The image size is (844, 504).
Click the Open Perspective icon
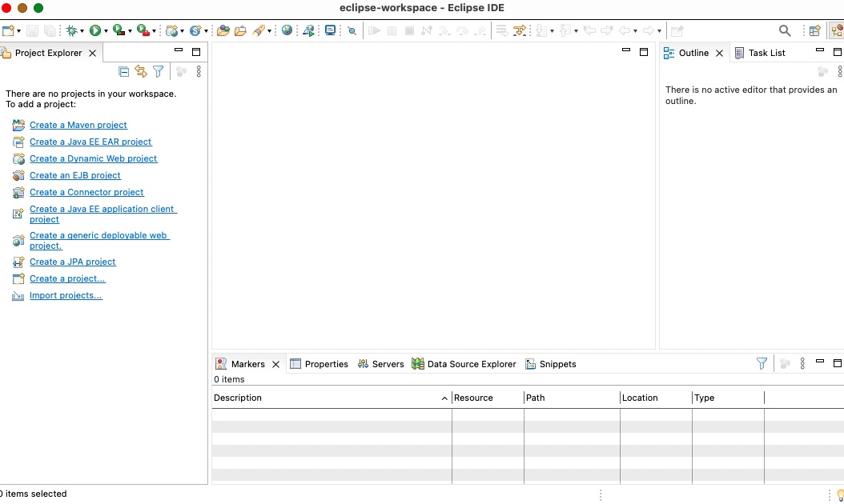pos(815,30)
